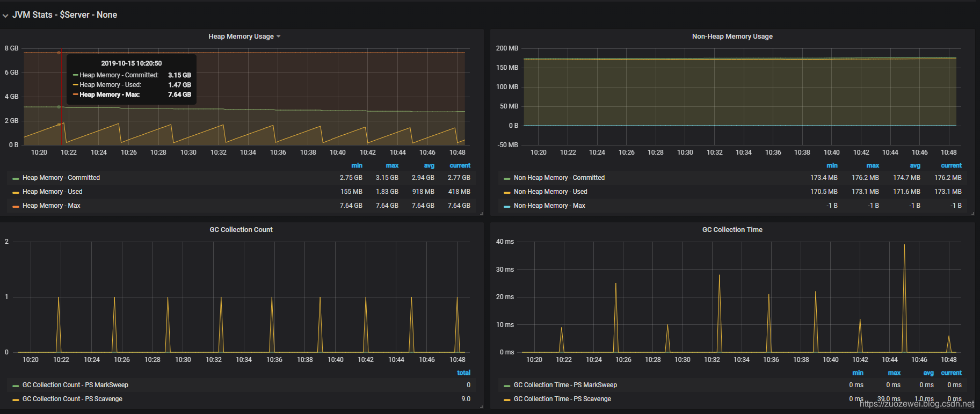Open Non-Heap Memory Usage panel title
Image resolution: width=980 pixels, height=414 pixels.
[732, 37]
